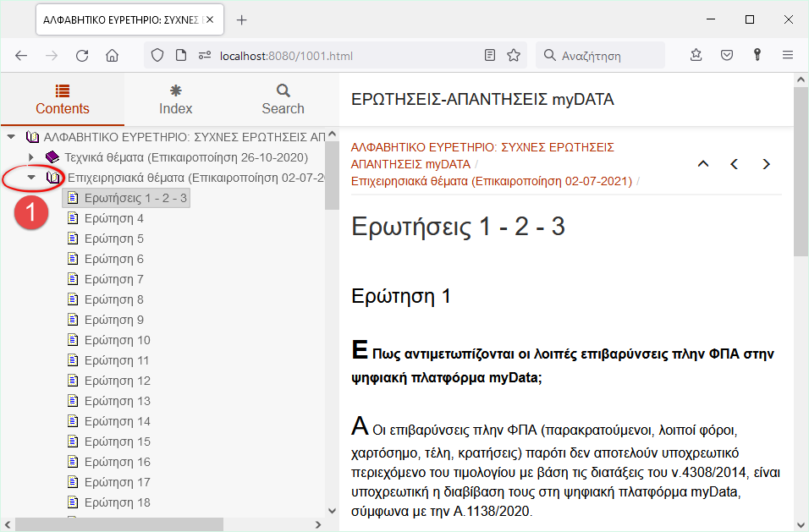The width and height of the screenshot is (809, 532).
Task: Show site information page icon
Action: (180, 55)
